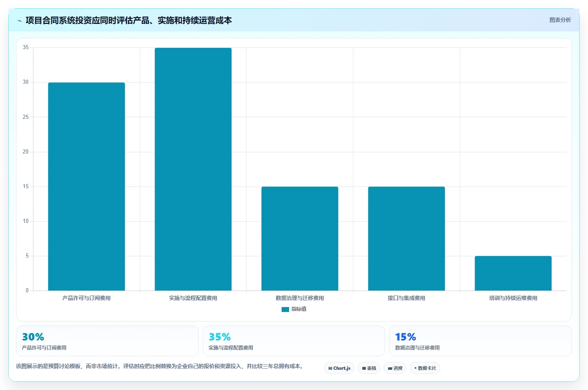
Task: Click the y-axis tick 10
Action: (26, 221)
